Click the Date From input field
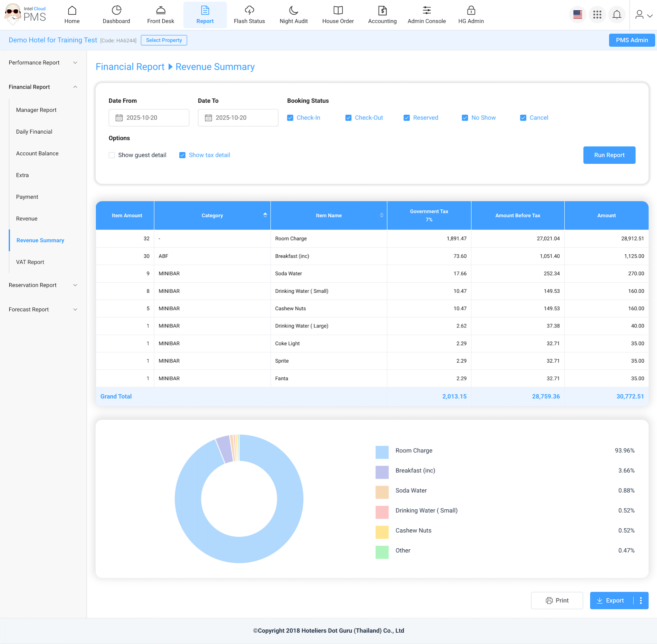 [x=149, y=118]
